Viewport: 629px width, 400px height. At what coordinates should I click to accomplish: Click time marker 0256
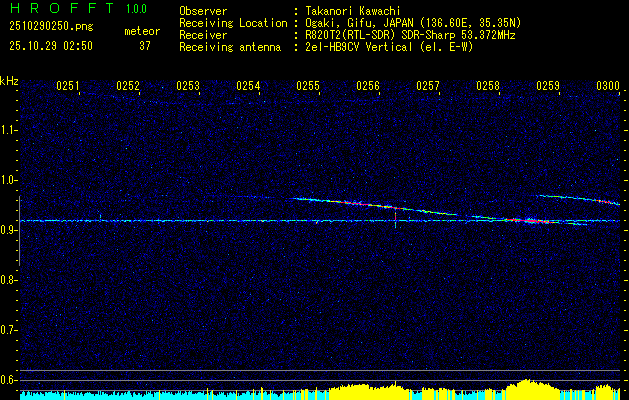pos(368,85)
